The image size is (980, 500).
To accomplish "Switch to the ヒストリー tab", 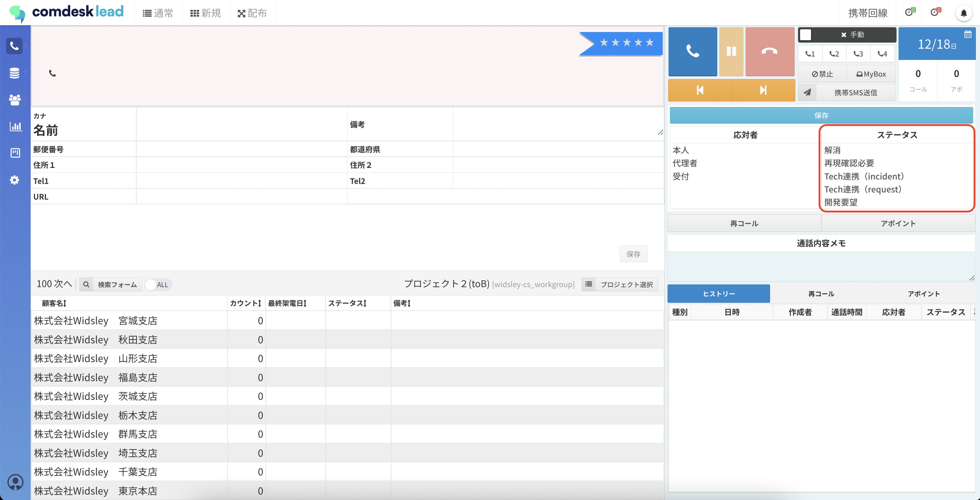I will [718, 294].
